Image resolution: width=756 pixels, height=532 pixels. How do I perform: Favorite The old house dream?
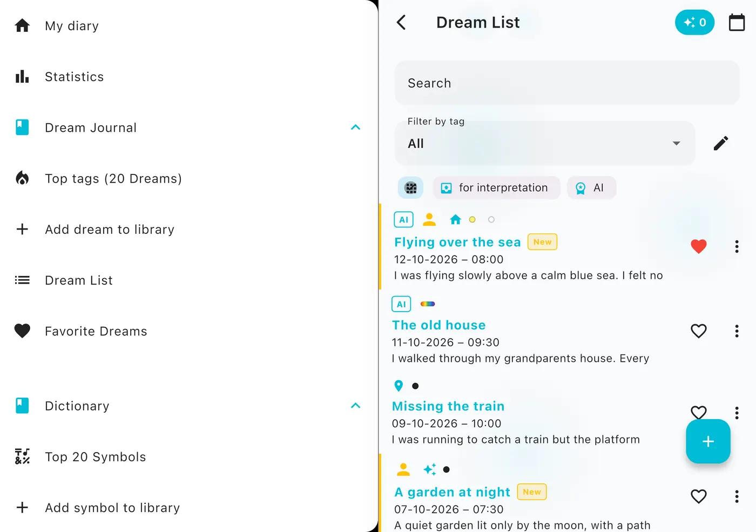click(699, 331)
